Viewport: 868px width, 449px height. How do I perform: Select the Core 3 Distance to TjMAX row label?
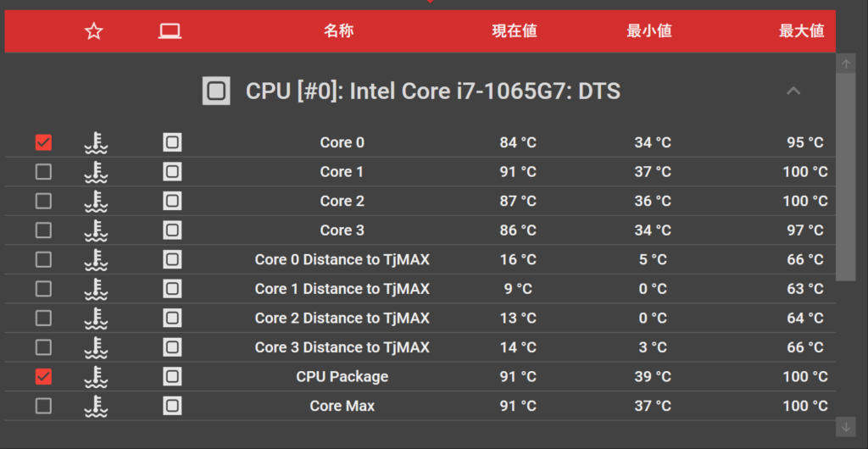coord(342,347)
